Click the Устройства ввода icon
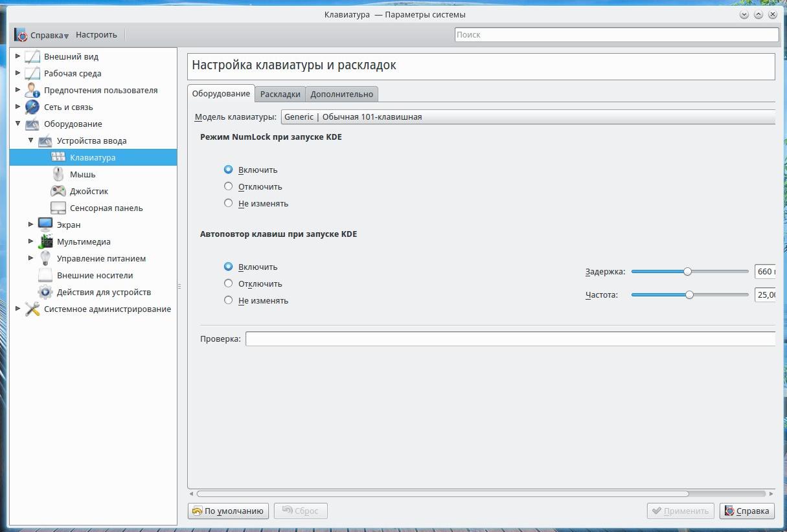The height and width of the screenshot is (532, 787). (45, 140)
